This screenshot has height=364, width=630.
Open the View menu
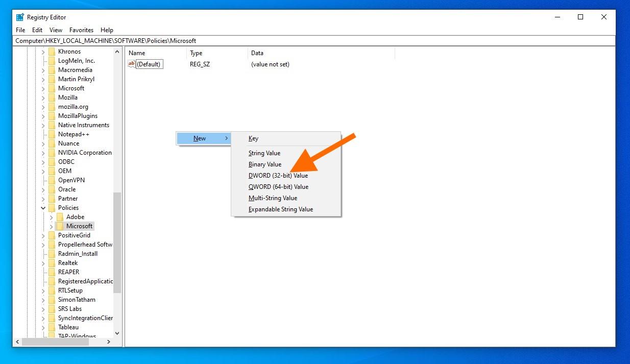[x=56, y=30]
